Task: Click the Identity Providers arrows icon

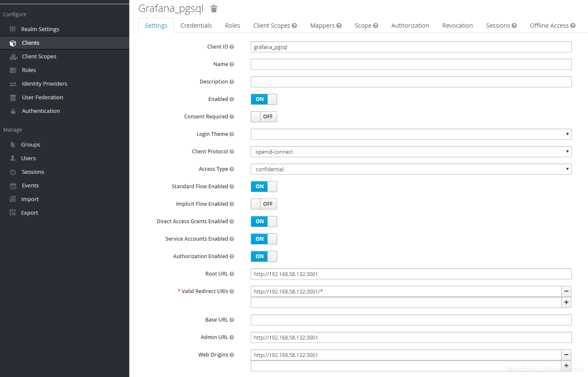Action: [x=13, y=84]
